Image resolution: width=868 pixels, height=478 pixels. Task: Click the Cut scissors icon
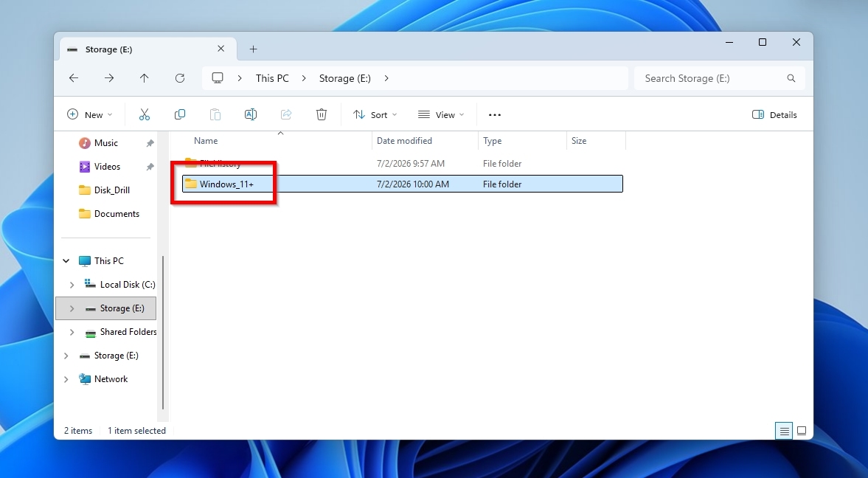145,114
